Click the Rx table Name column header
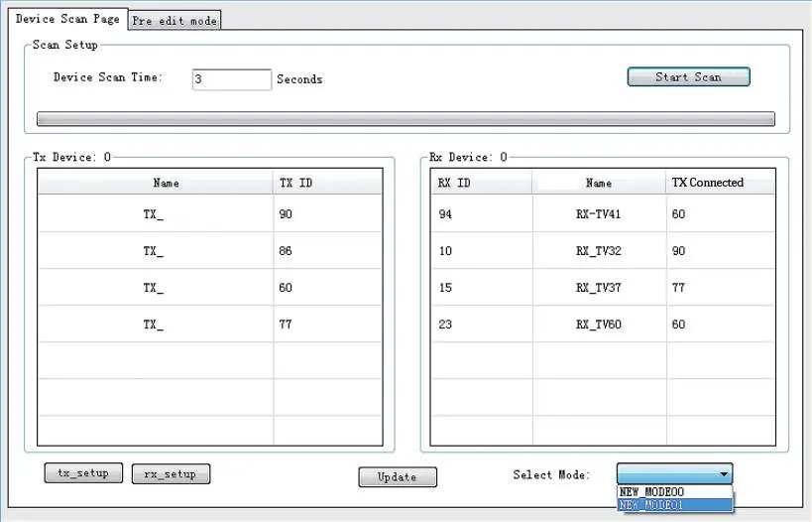Image resolution: width=812 pixels, height=522 pixels. point(599,183)
